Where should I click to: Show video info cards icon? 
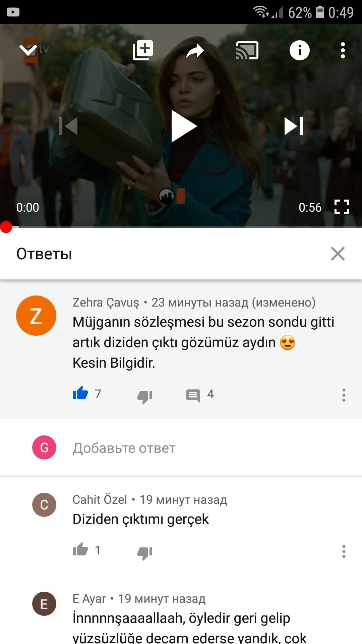click(299, 50)
